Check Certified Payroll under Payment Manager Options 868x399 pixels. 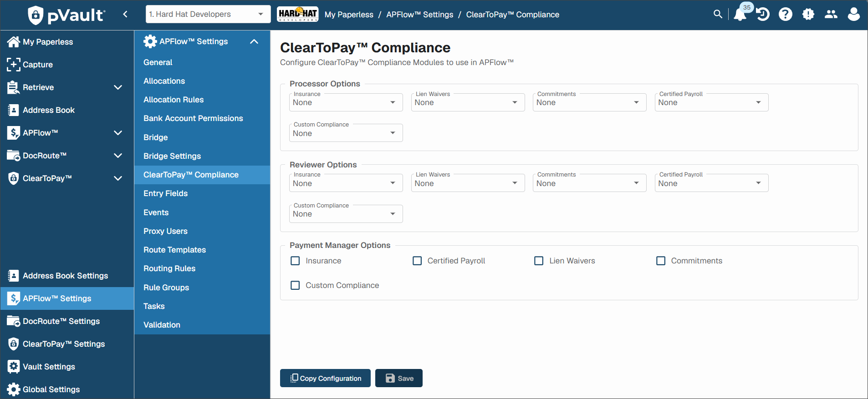click(x=417, y=261)
